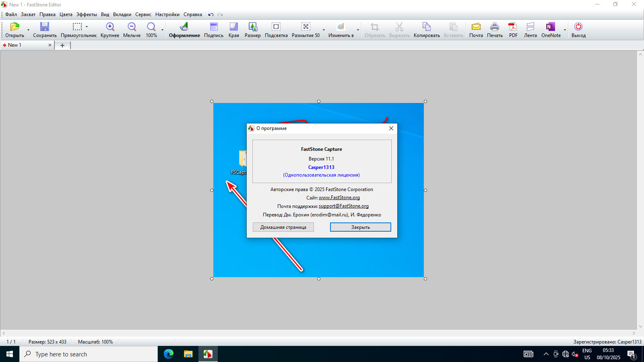The height and width of the screenshot is (362, 644).
Task: Open the Effects (Эффекты) menu
Action: (87, 14)
